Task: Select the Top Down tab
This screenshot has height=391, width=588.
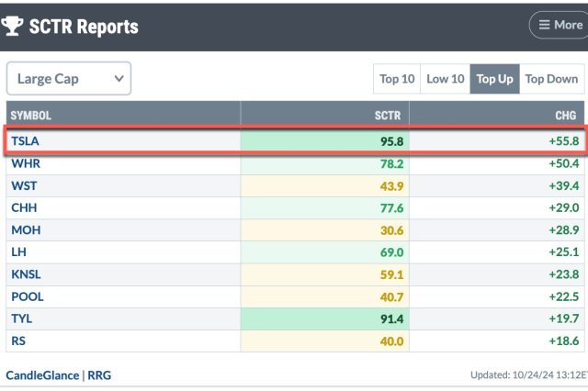Action: (x=551, y=79)
